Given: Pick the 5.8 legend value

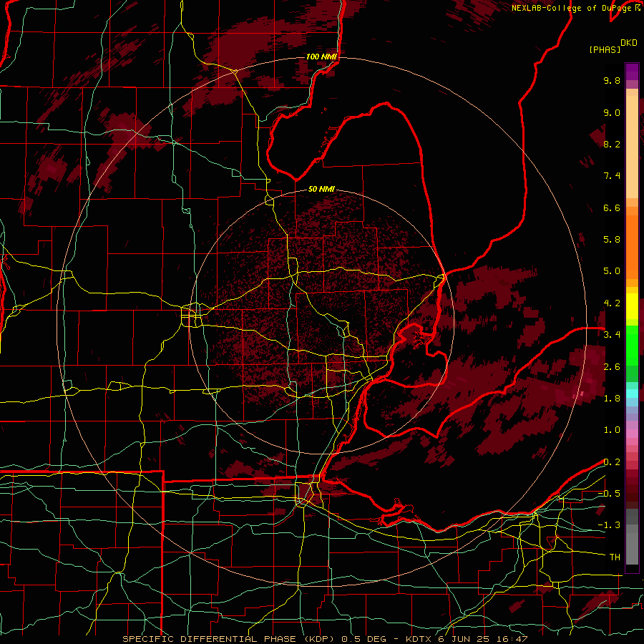Looking at the screenshot, I should click(x=612, y=240).
